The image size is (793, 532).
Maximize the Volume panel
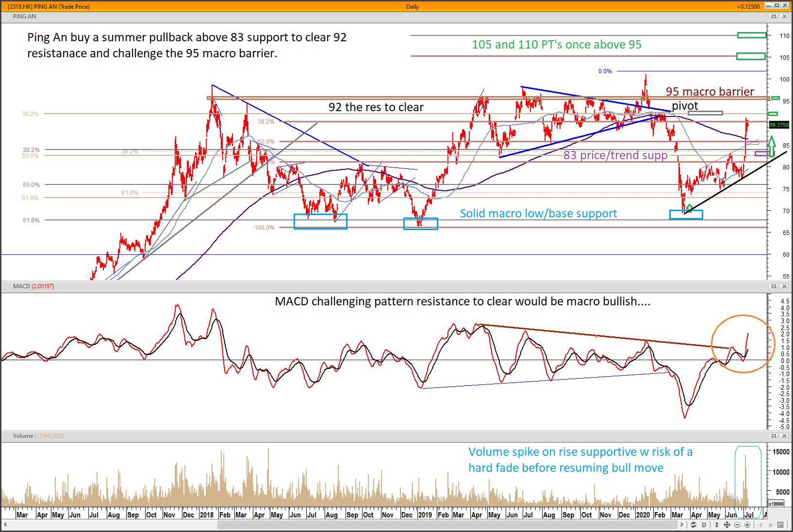pyautogui.click(x=774, y=436)
